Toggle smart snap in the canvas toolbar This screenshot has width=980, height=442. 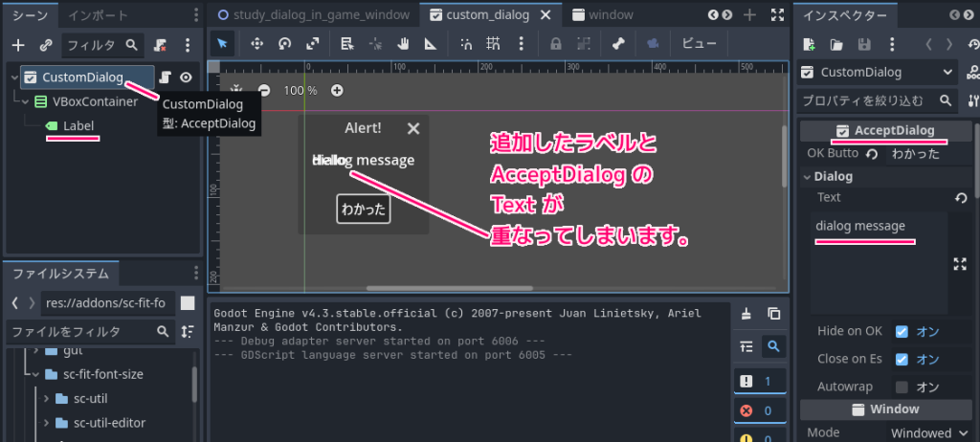point(466,43)
